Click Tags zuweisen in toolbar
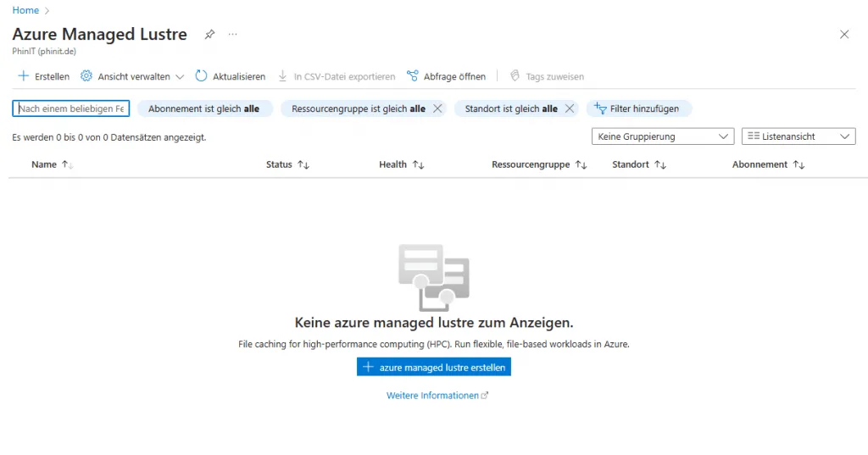The height and width of the screenshot is (455, 868). coord(547,76)
